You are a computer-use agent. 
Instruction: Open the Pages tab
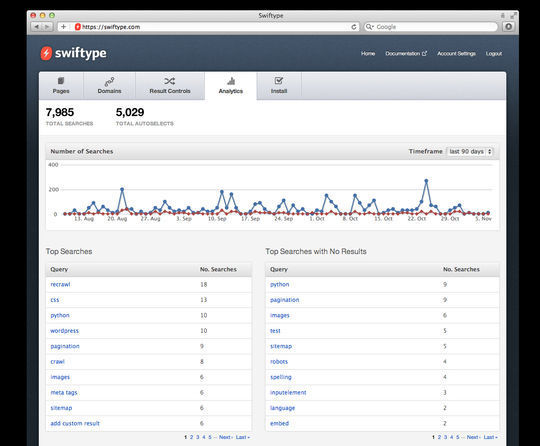pos(61,86)
